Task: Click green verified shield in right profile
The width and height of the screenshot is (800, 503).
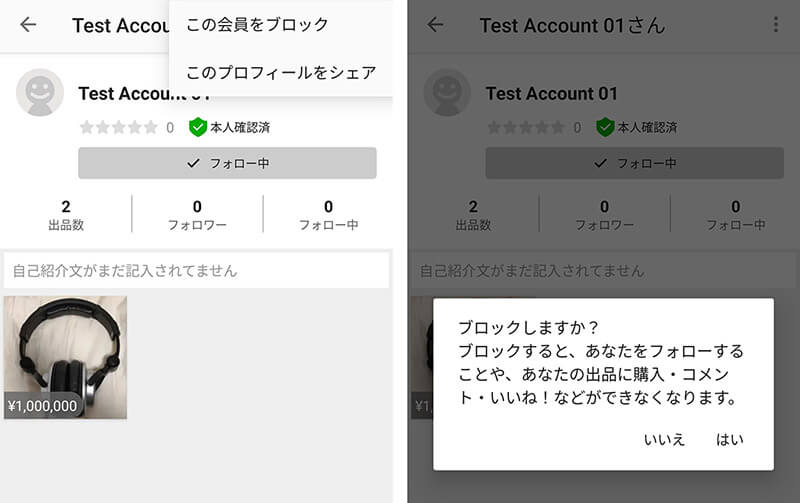Action: 605,127
